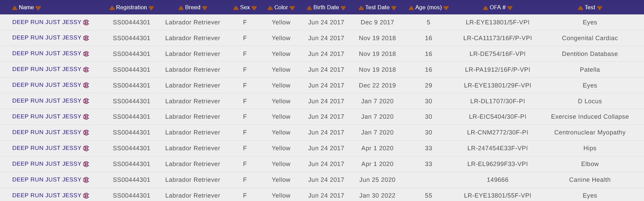The height and width of the screenshot is (201, 644).
Task: Sort Registration ascending via up arrow icon
Action: (x=112, y=8)
